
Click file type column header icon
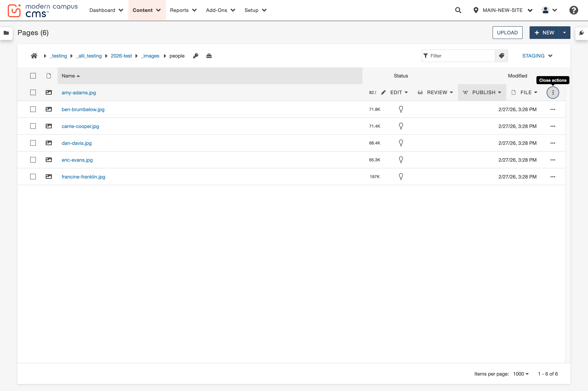[x=49, y=76]
